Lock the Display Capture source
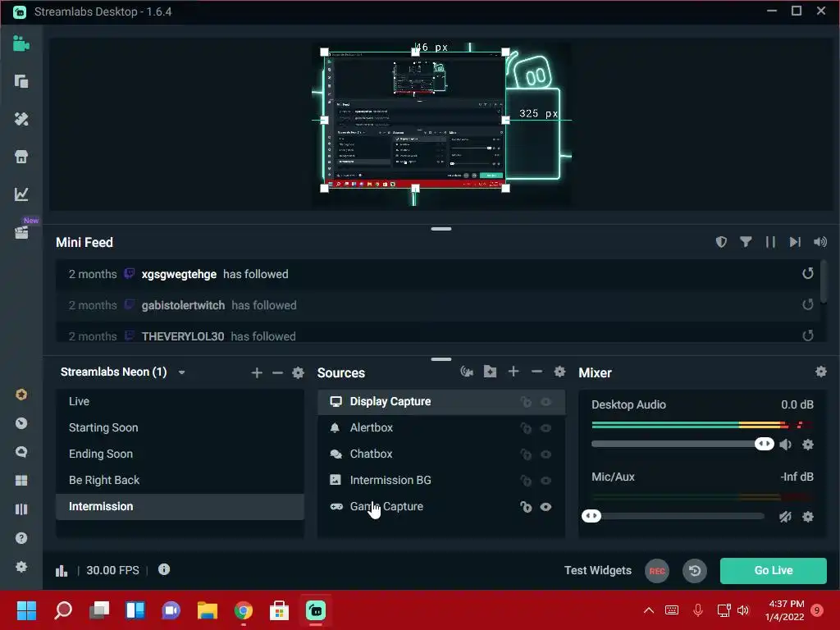 [526, 402]
